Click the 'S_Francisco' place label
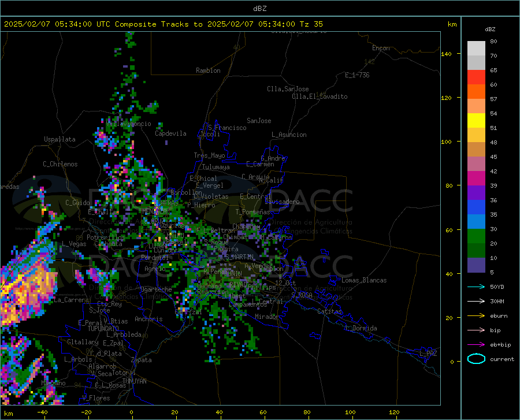Screen dimensions: 520x420 click(227, 128)
